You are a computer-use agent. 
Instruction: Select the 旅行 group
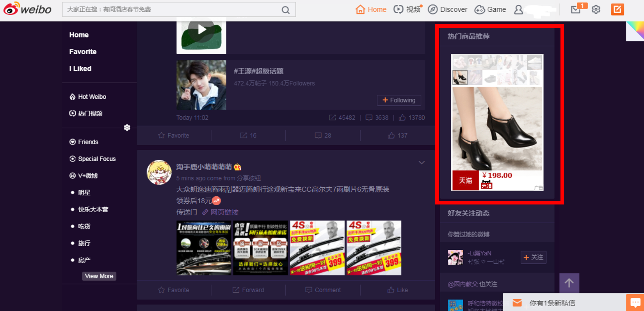tap(84, 243)
